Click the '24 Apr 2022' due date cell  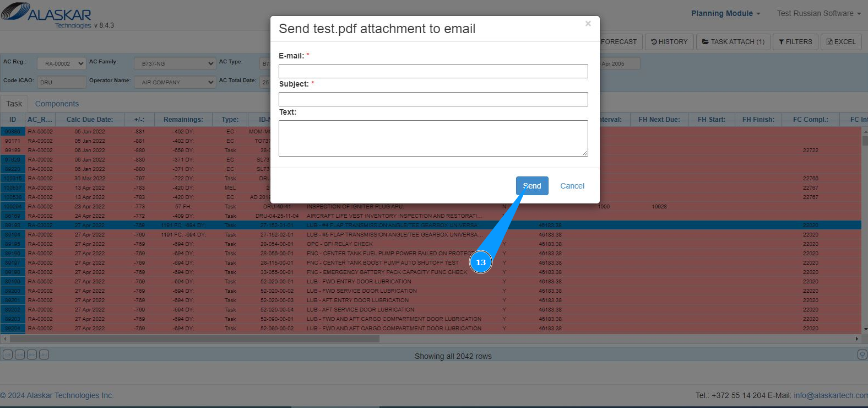(90, 216)
